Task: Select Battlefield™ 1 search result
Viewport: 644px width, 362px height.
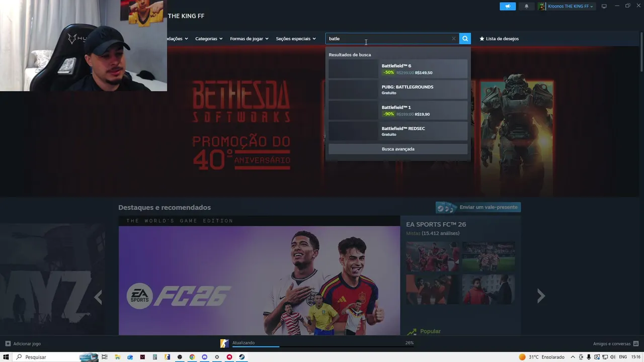Action: point(398,111)
